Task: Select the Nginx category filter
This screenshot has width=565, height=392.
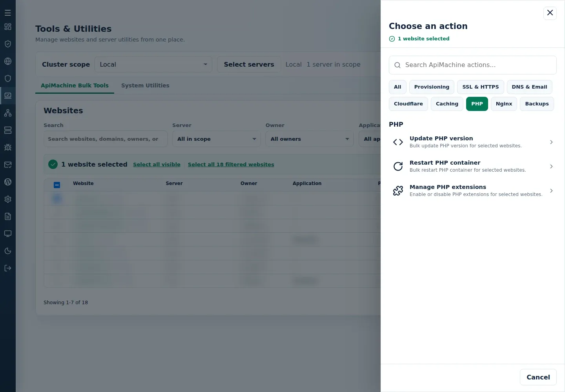Action: (504, 104)
